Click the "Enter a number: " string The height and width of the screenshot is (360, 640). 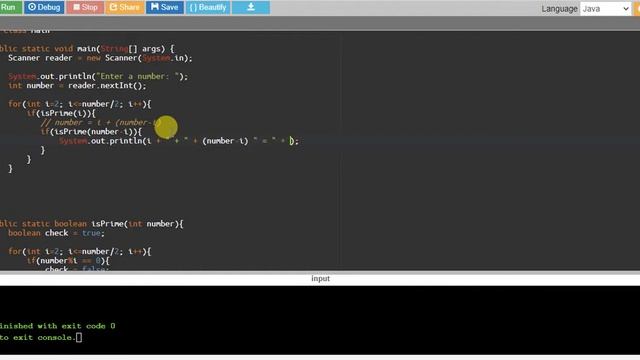pyautogui.click(x=138, y=76)
